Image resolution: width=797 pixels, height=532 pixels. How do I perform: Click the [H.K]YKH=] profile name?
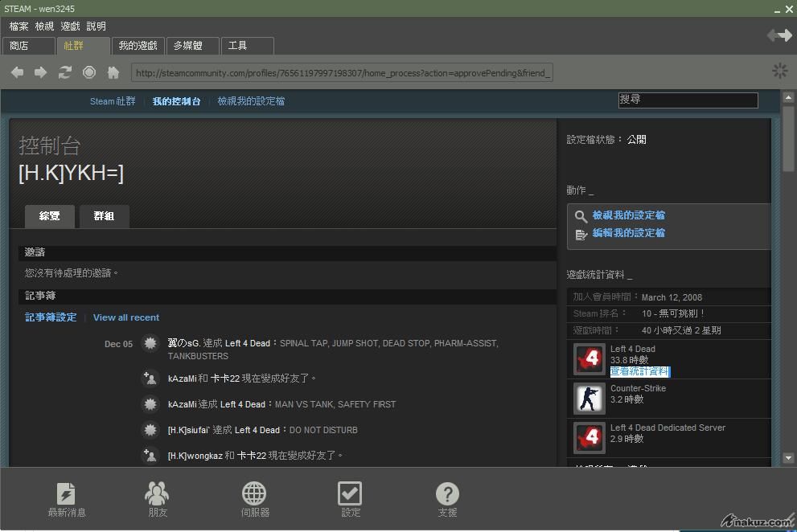tap(71, 174)
